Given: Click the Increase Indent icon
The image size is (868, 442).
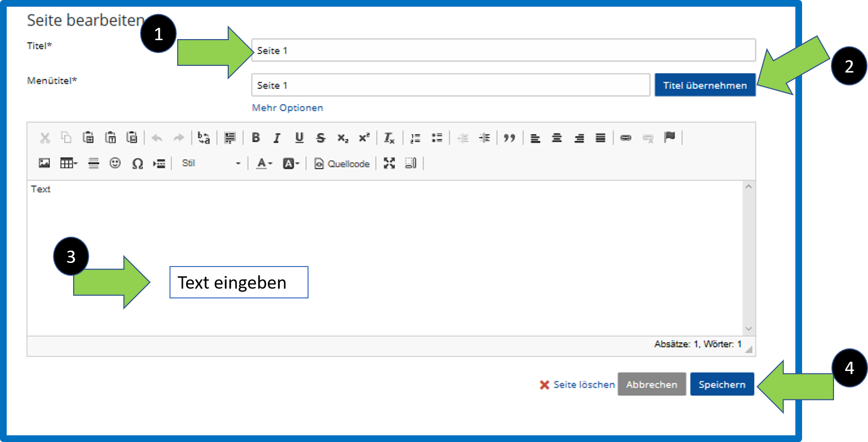Looking at the screenshot, I should [x=484, y=138].
